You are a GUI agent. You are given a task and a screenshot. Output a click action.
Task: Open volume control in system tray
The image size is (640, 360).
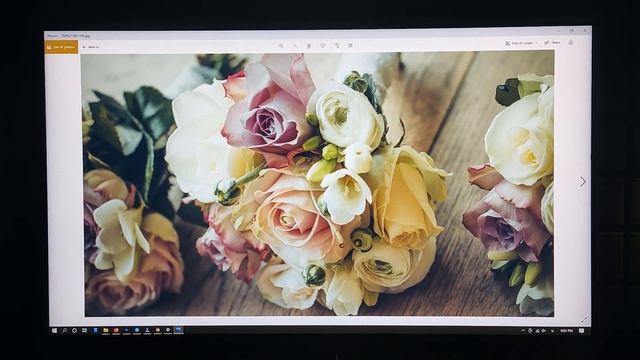[544, 331]
